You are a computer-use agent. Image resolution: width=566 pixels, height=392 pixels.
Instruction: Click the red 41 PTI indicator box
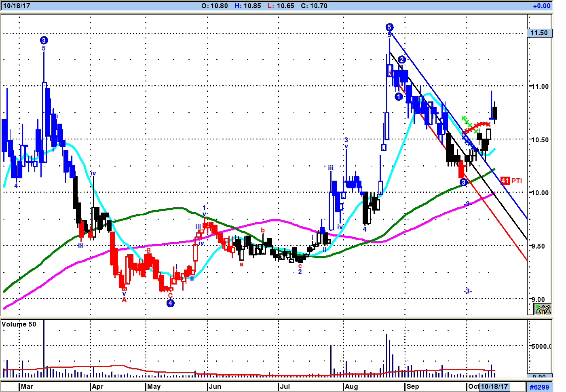(505, 181)
